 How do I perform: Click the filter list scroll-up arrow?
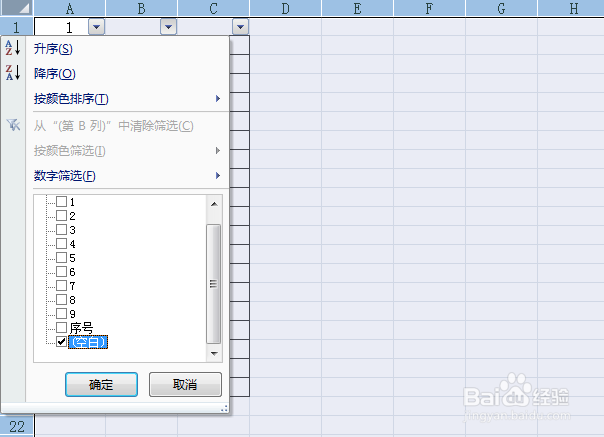click(214, 204)
